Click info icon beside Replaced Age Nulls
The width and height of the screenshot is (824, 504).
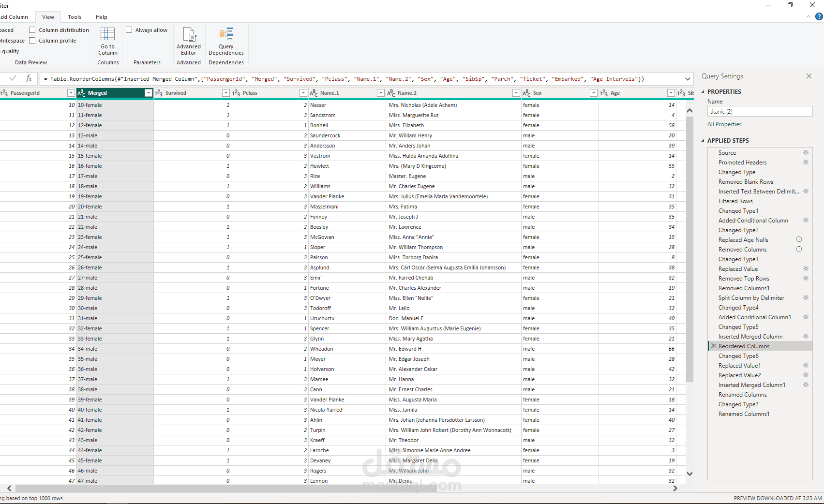(x=799, y=239)
